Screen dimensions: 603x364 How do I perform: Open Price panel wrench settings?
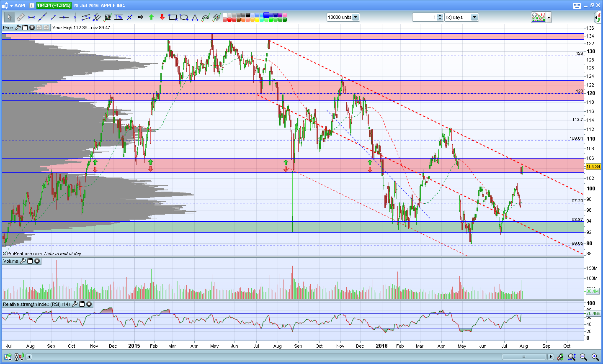[18, 28]
